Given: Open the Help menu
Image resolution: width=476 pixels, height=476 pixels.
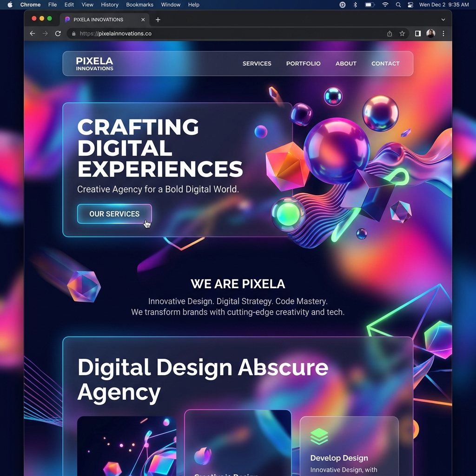Looking at the screenshot, I should (194, 5).
